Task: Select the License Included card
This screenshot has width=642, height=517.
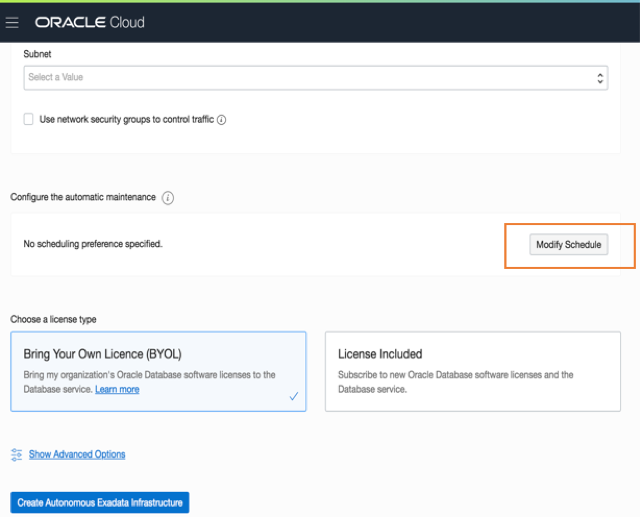Action: coord(473,371)
